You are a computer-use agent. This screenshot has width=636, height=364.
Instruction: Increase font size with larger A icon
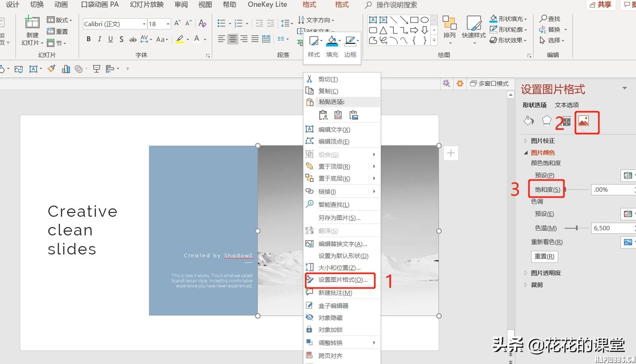178,23
